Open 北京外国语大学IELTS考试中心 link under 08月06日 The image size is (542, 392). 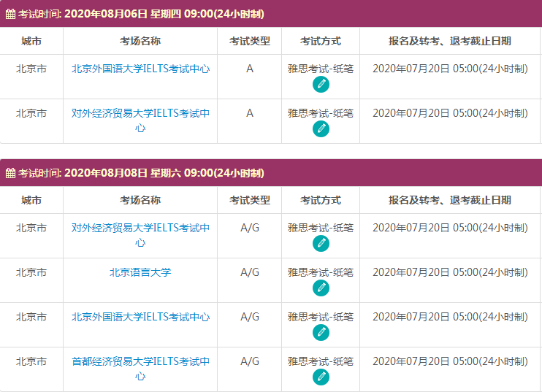click(x=140, y=69)
